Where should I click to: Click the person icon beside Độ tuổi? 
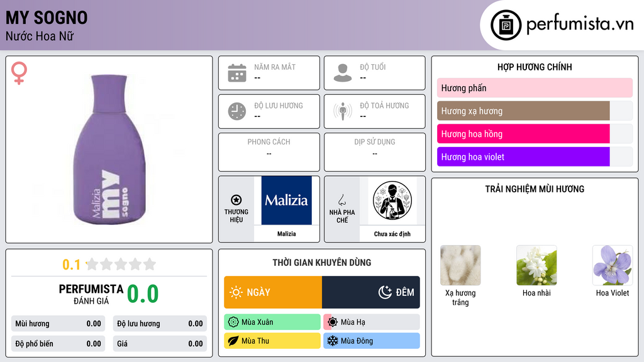pyautogui.click(x=343, y=73)
